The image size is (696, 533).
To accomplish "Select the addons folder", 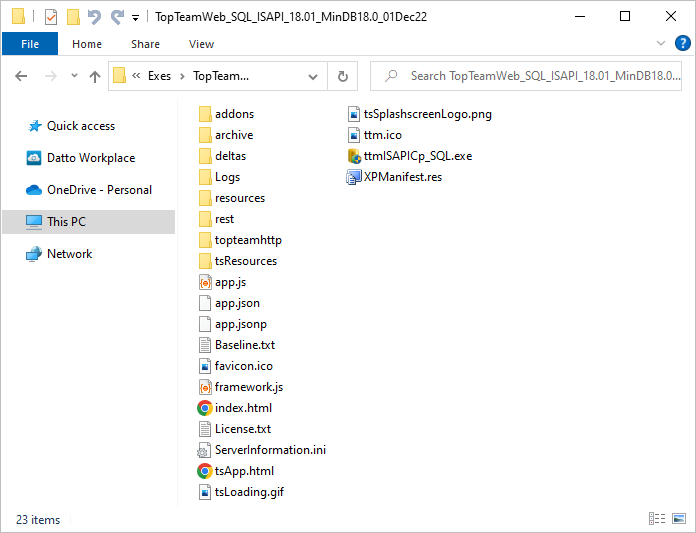I will (x=226, y=114).
